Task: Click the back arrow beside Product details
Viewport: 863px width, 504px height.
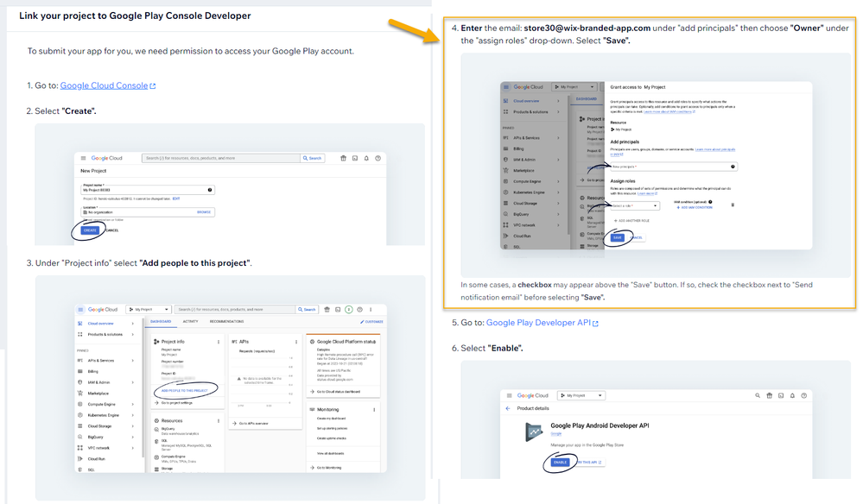Action: pos(508,408)
